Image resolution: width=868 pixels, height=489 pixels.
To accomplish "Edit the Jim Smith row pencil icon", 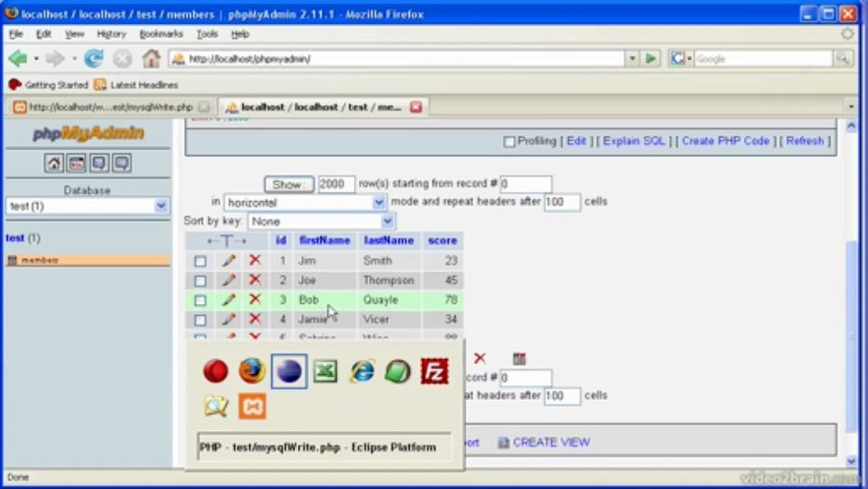I will coord(229,260).
